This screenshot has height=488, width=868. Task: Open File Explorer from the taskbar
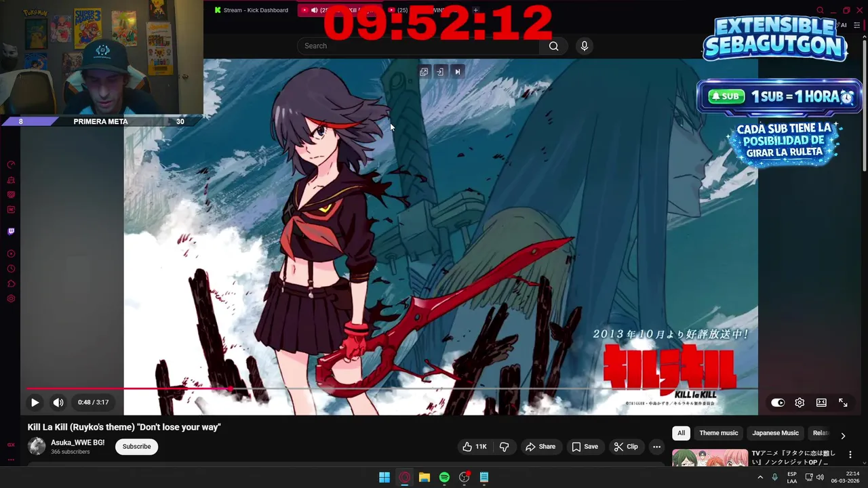(x=425, y=477)
